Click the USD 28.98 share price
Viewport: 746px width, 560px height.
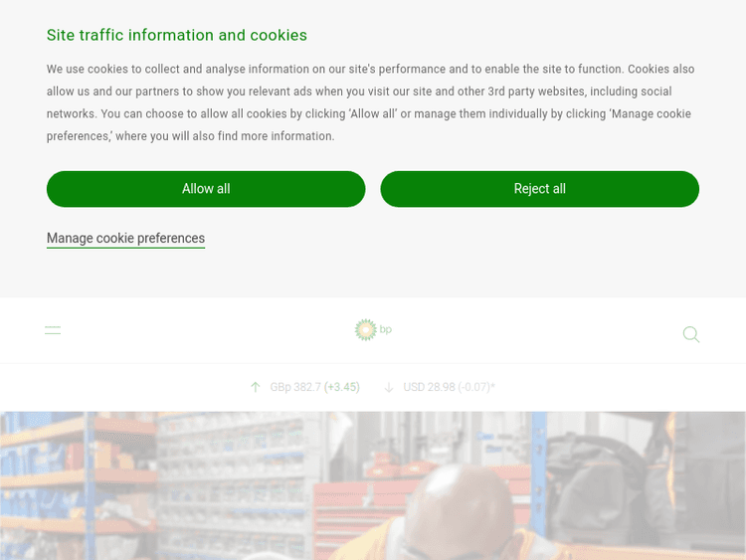[x=429, y=387]
